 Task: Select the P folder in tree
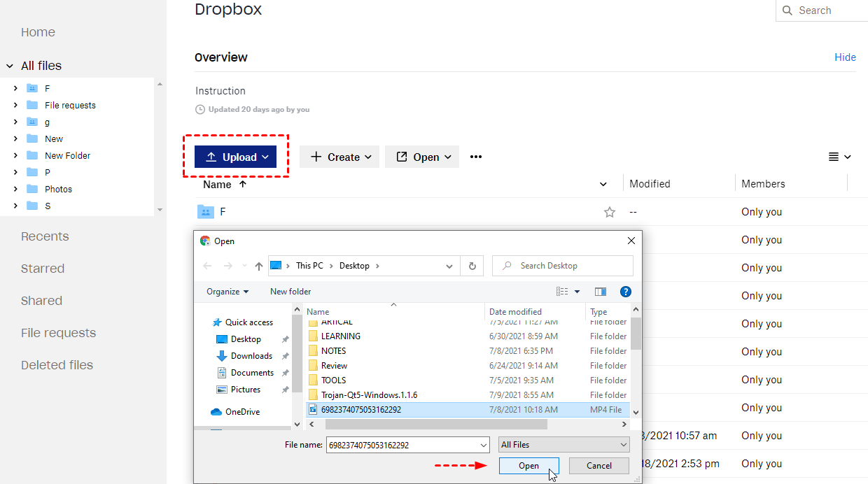[x=47, y=172]
